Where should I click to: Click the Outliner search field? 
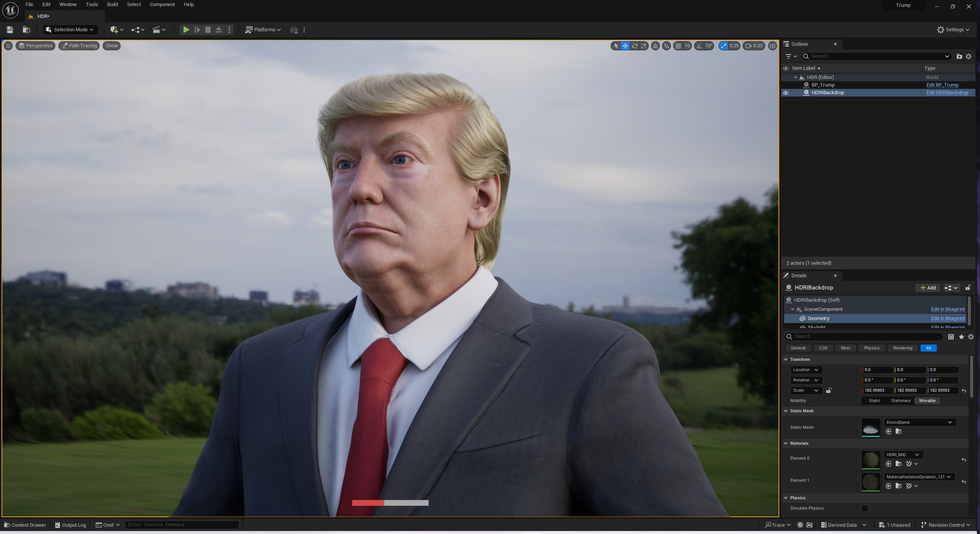(876, 56)
